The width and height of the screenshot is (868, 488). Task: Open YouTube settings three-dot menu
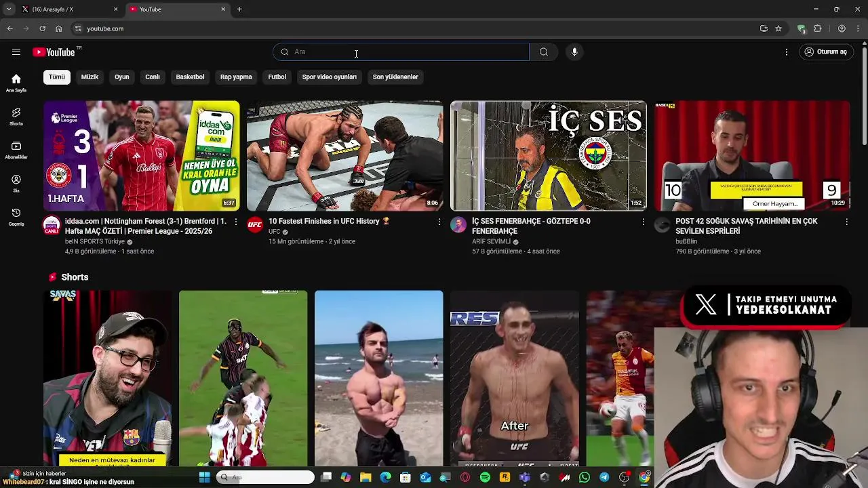(787, 52)
